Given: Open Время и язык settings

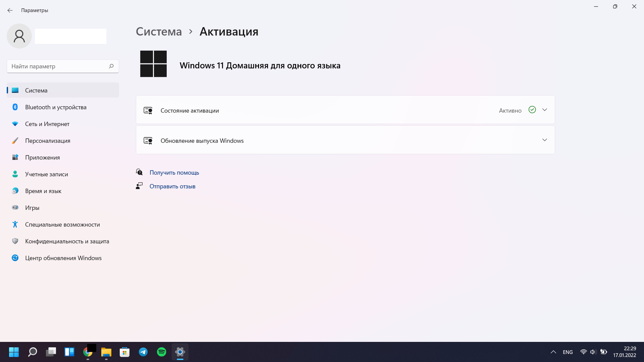Looking at the screenshot, I should (x=63, y=191).
